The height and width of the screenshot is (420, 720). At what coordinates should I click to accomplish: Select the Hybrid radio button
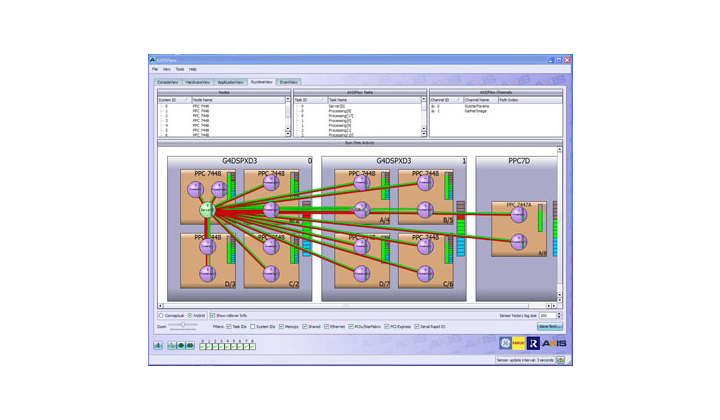pos(190,316)
